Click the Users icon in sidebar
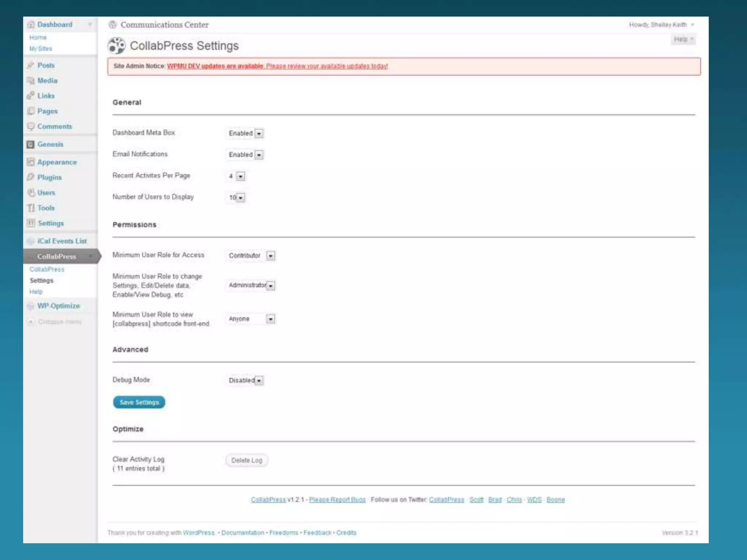This screenshot has width=747, height=560. tap(31, 192)
